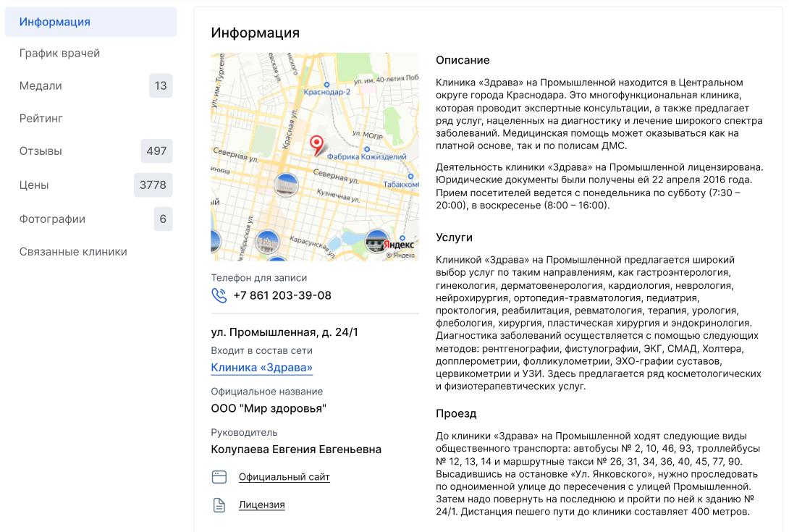Click the building photo marker near Северная ул.
Viewport: 789px width, 532px height.
286,185
